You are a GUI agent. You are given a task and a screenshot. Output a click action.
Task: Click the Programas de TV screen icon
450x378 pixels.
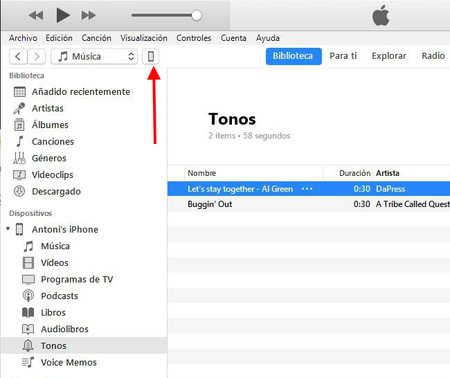[28, 279]
